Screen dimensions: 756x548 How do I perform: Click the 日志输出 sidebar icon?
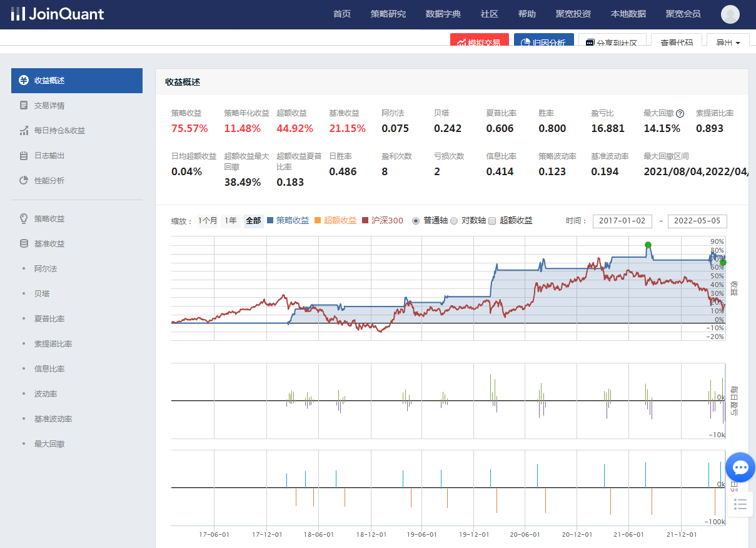click(24, 156)
